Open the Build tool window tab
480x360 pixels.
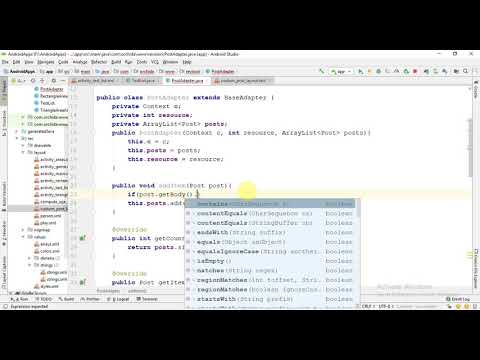point(66,299)
